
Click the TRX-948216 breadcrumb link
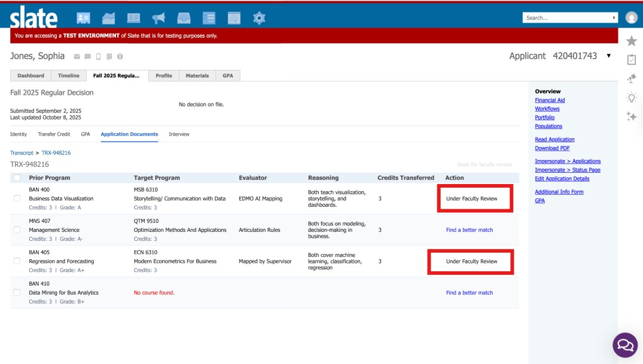[56, 153]
